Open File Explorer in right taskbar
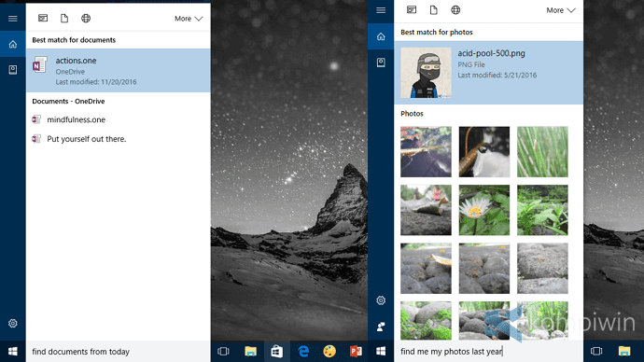 [624, 352]
